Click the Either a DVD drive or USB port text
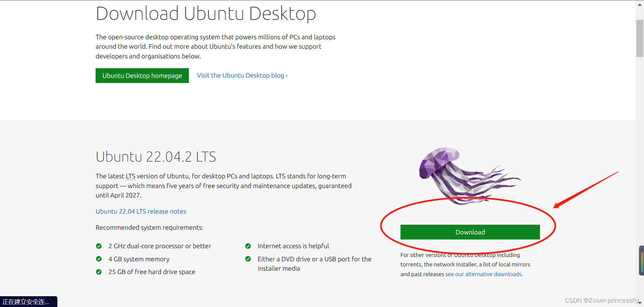Screen dimensions: 644x307 click(314, 264)
